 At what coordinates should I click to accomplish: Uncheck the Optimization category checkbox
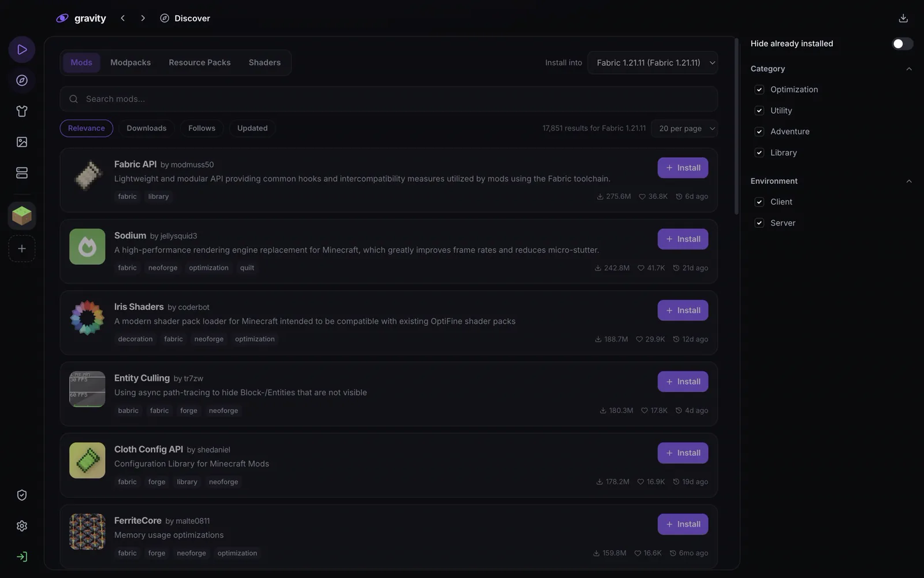coord(759,90)
